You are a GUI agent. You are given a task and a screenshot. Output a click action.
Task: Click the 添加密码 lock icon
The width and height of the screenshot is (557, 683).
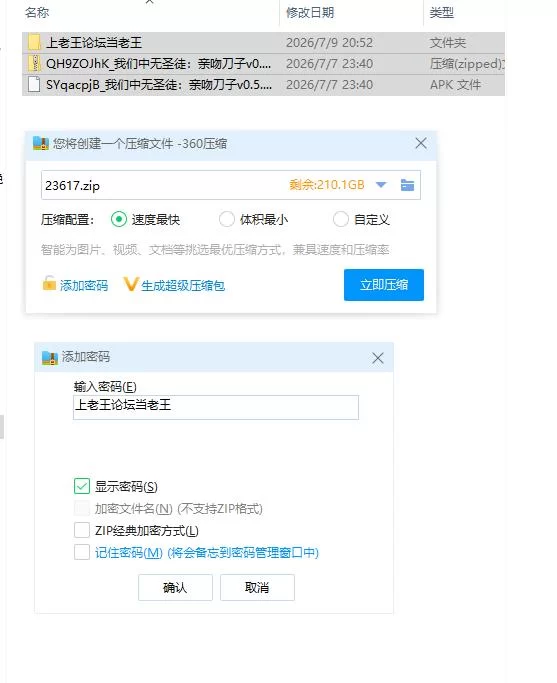pos(49,283)
